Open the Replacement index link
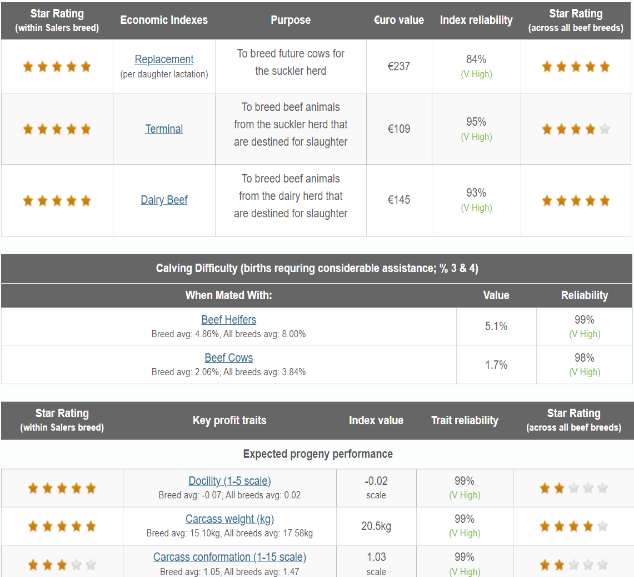The height and width of the screenshot is (577, 634). point(164,59)
